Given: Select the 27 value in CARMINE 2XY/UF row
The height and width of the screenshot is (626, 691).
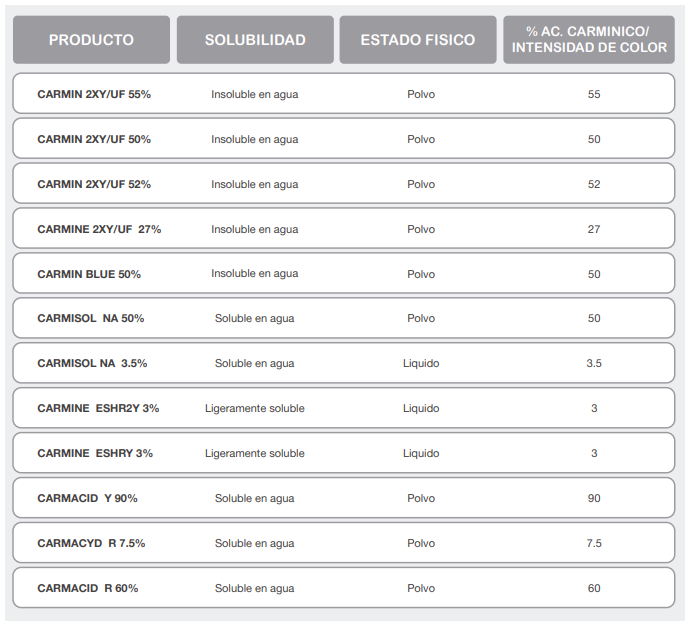Looking at the screenshot, I should tap(594, 229).
